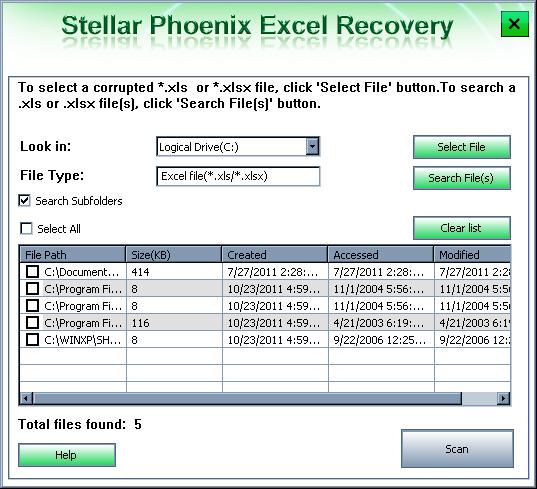Viewport: 537px width, 489px height.
Task: Click the right scroll arrow of the list
Action: [x=503, y=398]
